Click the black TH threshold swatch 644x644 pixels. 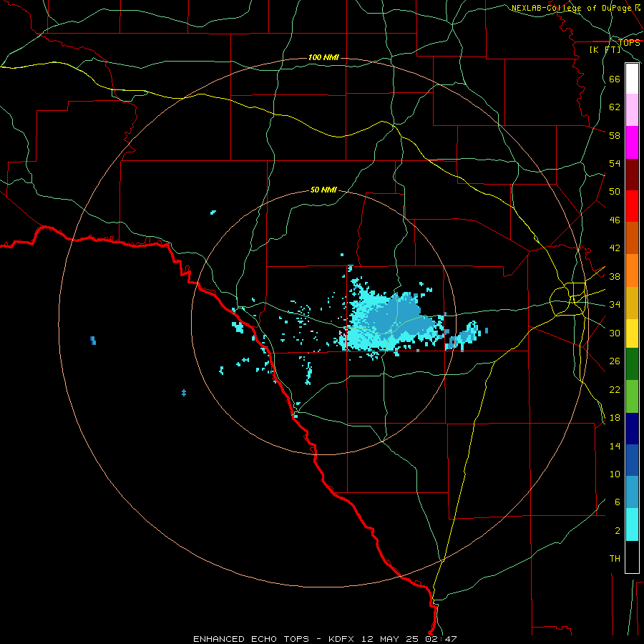click(632, 557)
